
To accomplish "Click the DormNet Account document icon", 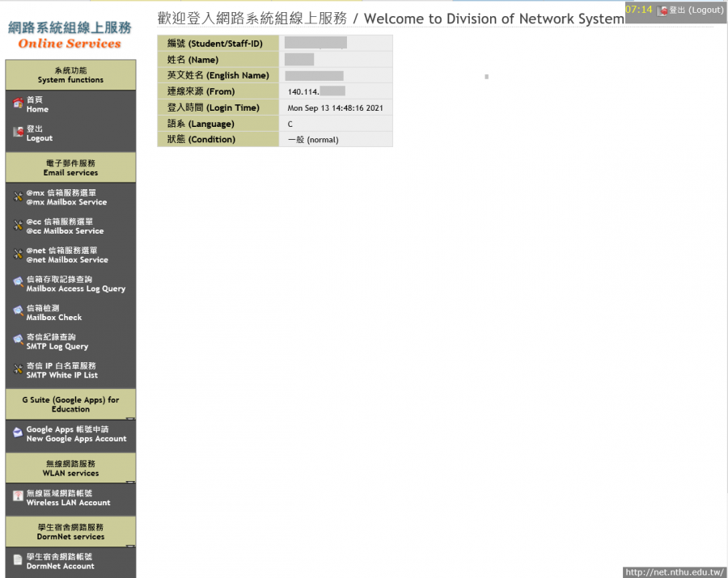I will pyautogui.click(x=18, y=561).
